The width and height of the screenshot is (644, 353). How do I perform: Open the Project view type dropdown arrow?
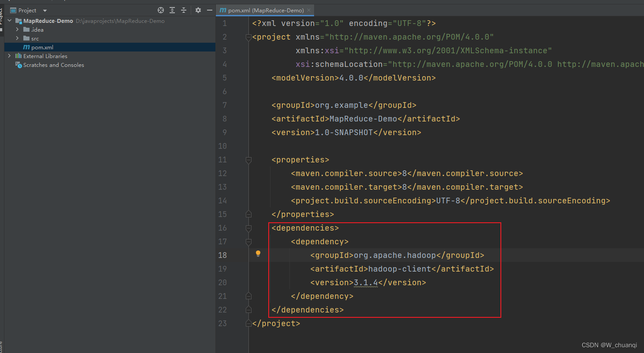[x=45, y=11]
